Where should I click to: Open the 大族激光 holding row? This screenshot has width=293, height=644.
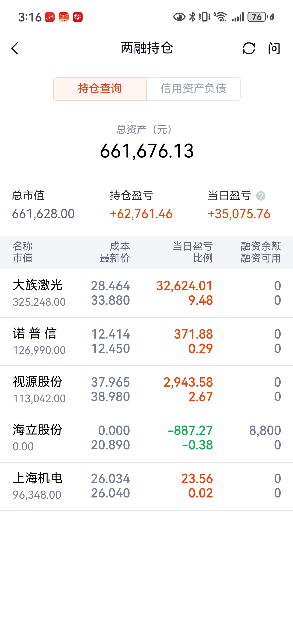pos(146,293)
